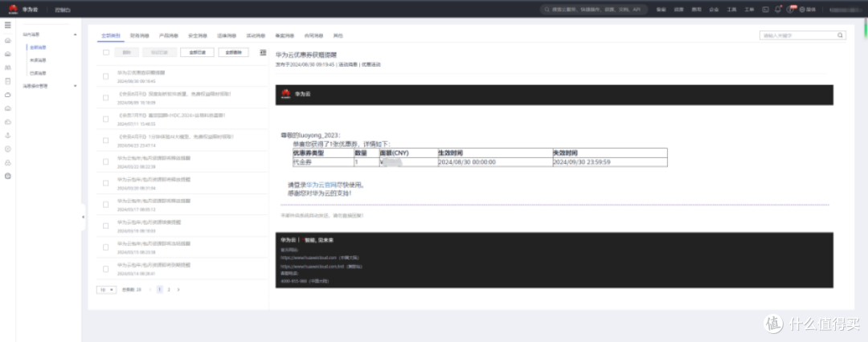This screenshot has width=868, height=342.
Task: Check the message dated 2024/07/11 15:48:55
Action: pos(106,120)
